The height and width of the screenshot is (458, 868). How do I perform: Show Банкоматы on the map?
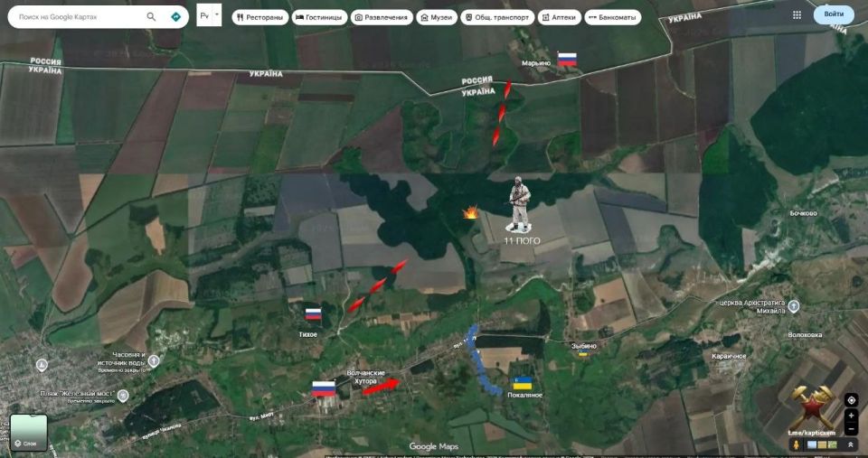click(x=612, y=17)
